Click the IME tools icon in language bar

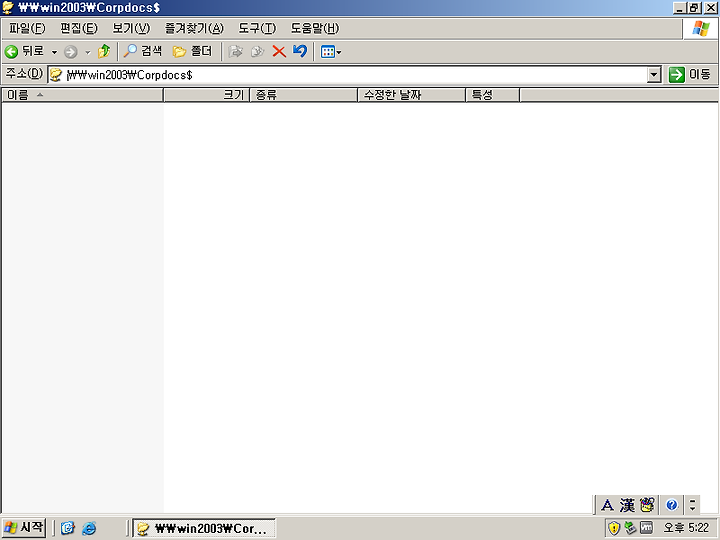pos(647,505)
